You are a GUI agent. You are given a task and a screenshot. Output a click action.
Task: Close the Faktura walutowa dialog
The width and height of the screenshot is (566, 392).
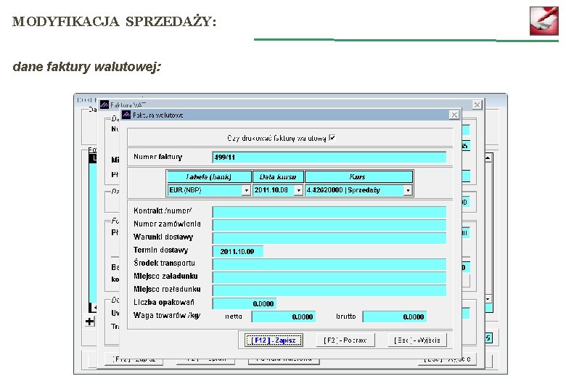point(454,115)
